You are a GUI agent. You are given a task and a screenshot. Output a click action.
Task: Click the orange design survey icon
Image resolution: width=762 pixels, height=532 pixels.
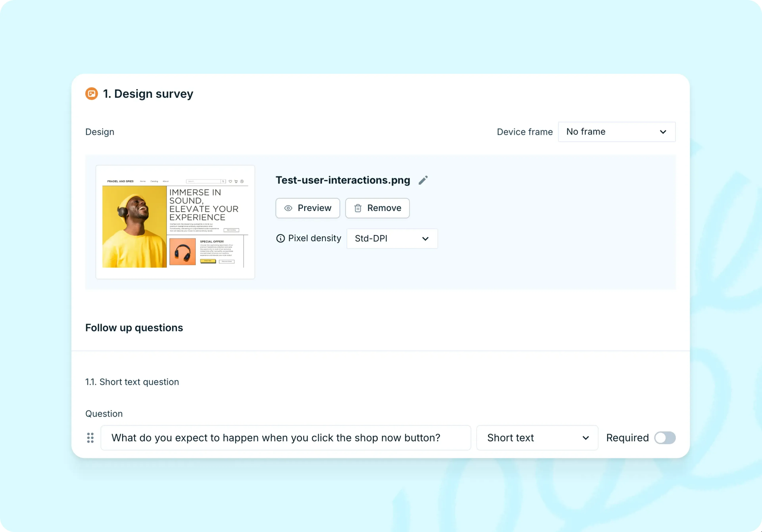click(91, 94)
